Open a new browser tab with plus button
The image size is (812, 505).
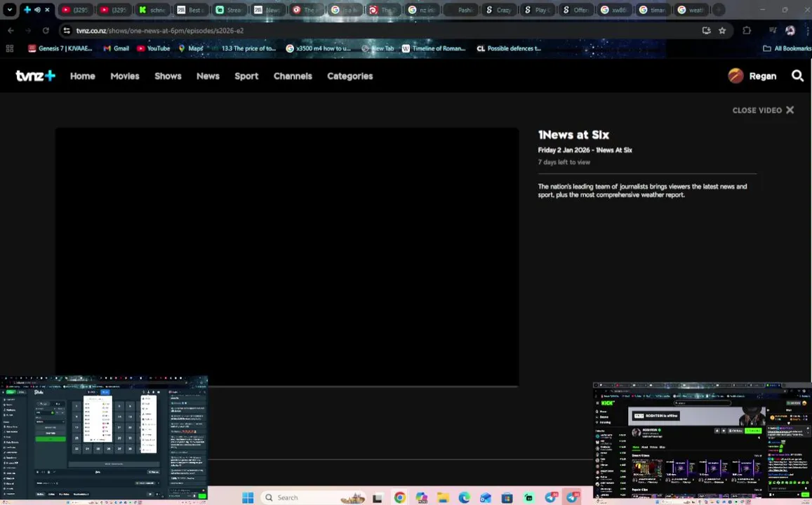tap(718, 10)
